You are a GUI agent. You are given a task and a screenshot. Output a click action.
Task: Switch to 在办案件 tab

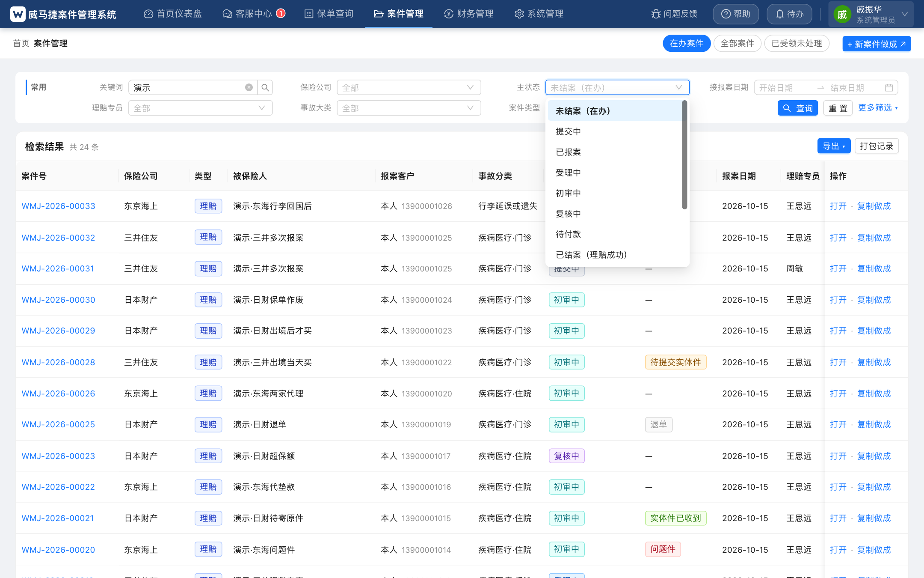click(x=687, y=43)
